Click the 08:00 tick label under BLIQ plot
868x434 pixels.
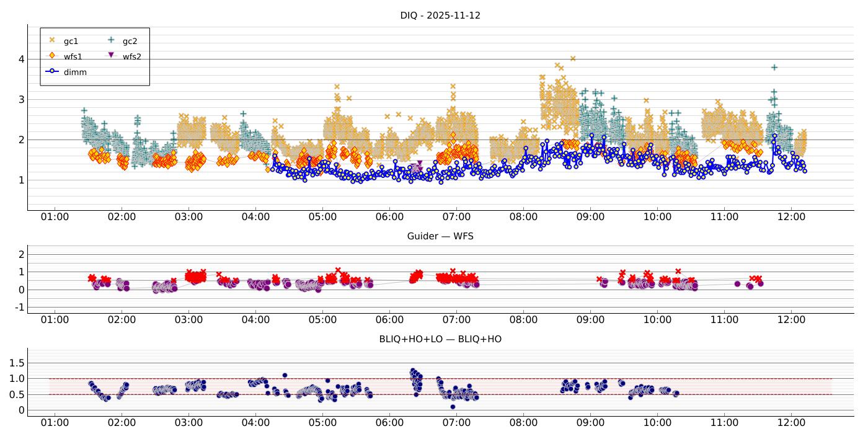(x=523, y=423)
